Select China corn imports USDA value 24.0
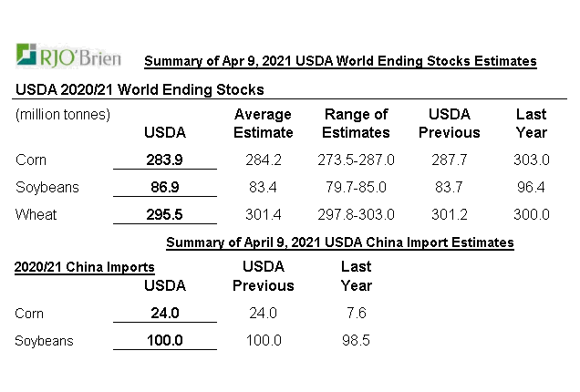580x392 pixels. 165,314
